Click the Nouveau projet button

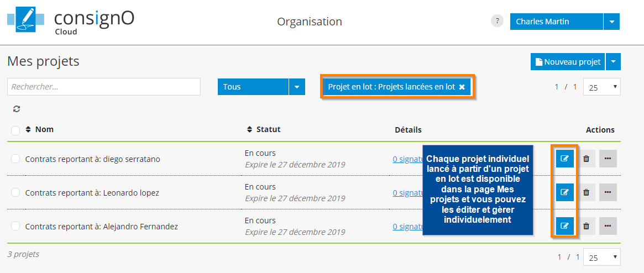(x=568, y=62)
